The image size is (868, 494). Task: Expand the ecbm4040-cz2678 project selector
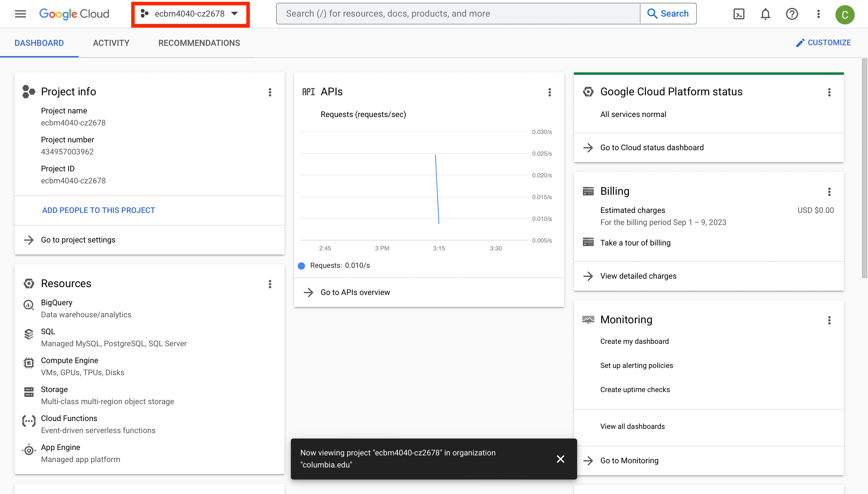[190, 14]
